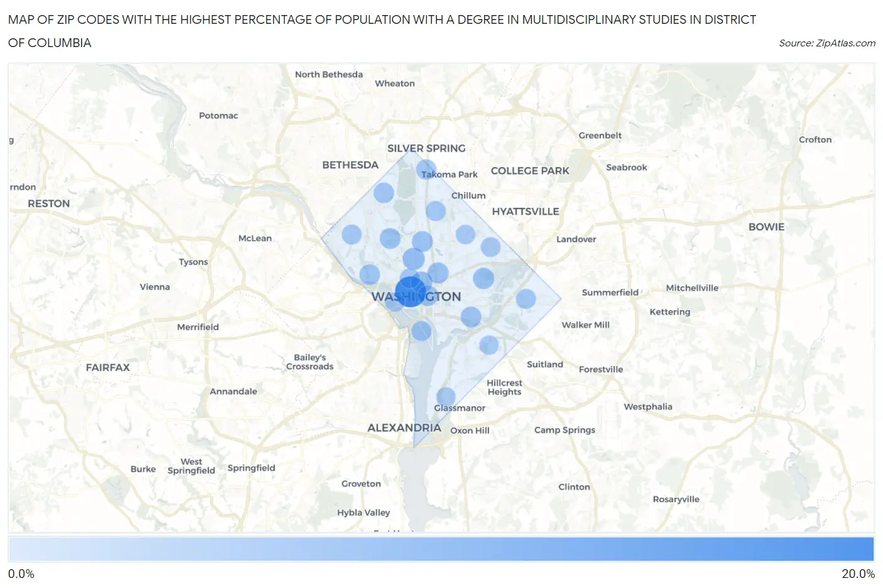Click the North Bethesda map label
883x588 pixels.
click(x=329, y=74)
